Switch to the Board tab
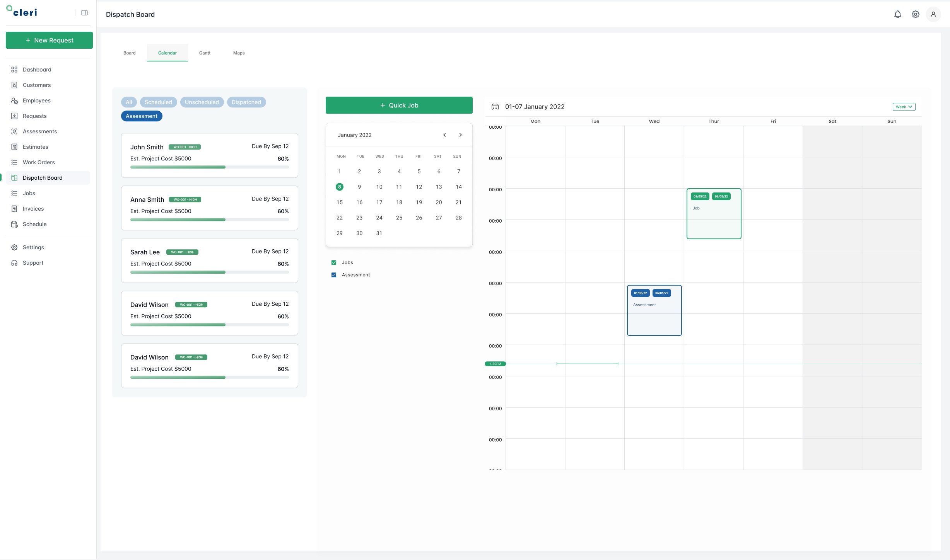This screenshot has width=950, height=560. (129, 53)
